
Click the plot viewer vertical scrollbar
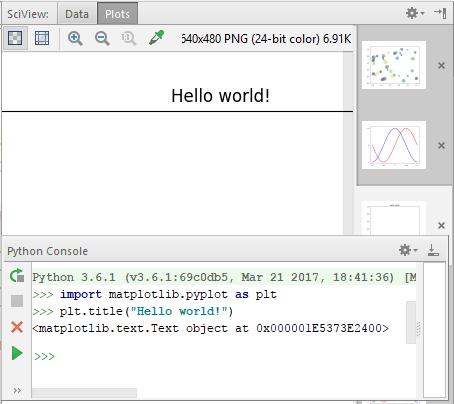(348, 143)
